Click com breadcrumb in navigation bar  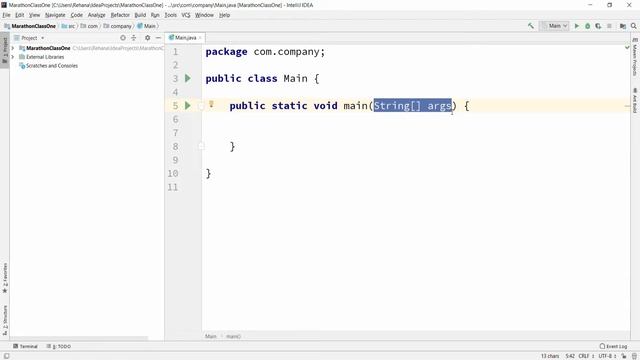point(89,26)
